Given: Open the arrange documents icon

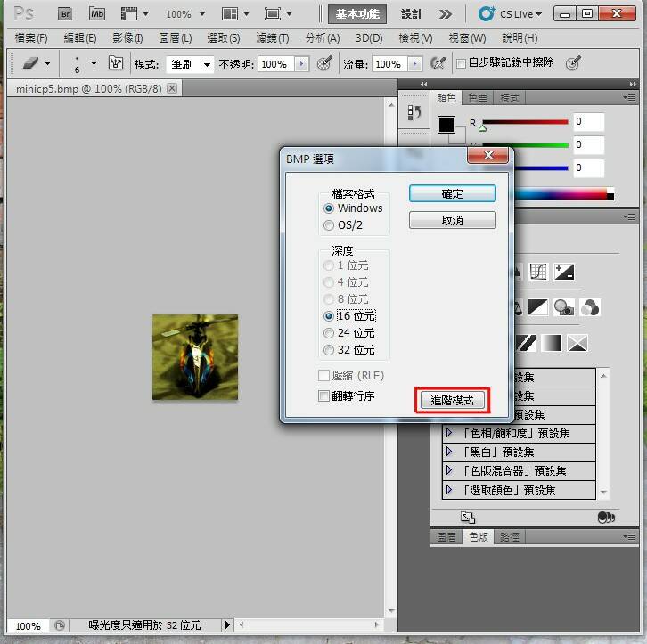Looking at the screenshot, I should pos(230,14).
